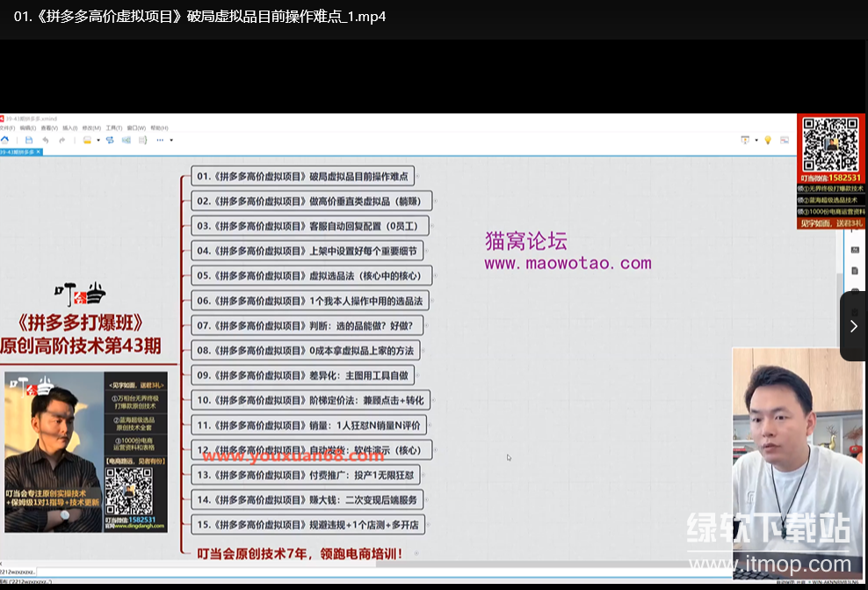Expand dropdown arrow next to presentation icon
Screen dimensions: 868x590
point(756,140)
